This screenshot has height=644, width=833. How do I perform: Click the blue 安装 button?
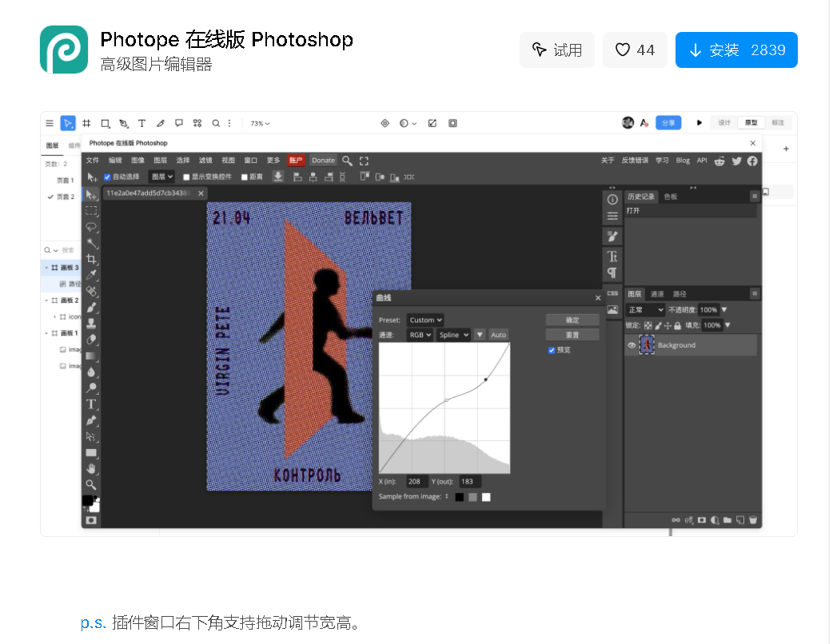click(x=735, y=50)
